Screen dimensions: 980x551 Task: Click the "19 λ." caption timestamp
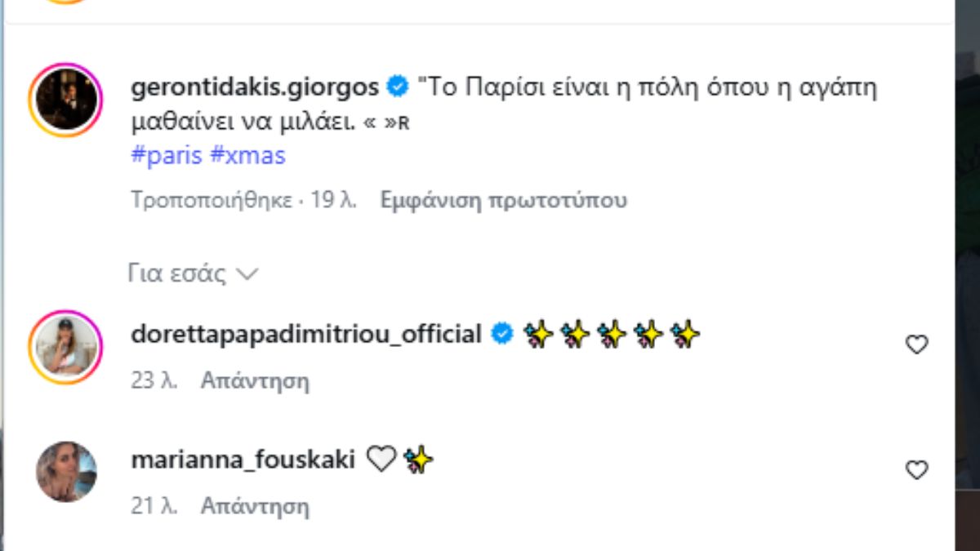(334, 200)
